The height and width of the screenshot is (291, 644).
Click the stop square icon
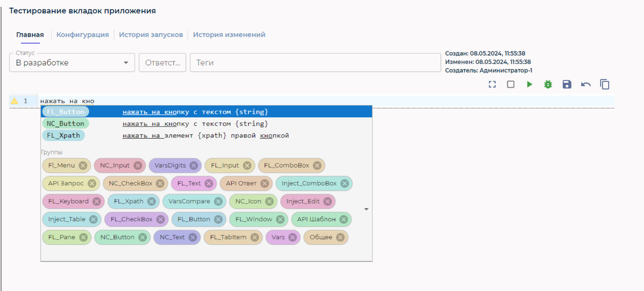pyautogui.click(x=511, y=84)
